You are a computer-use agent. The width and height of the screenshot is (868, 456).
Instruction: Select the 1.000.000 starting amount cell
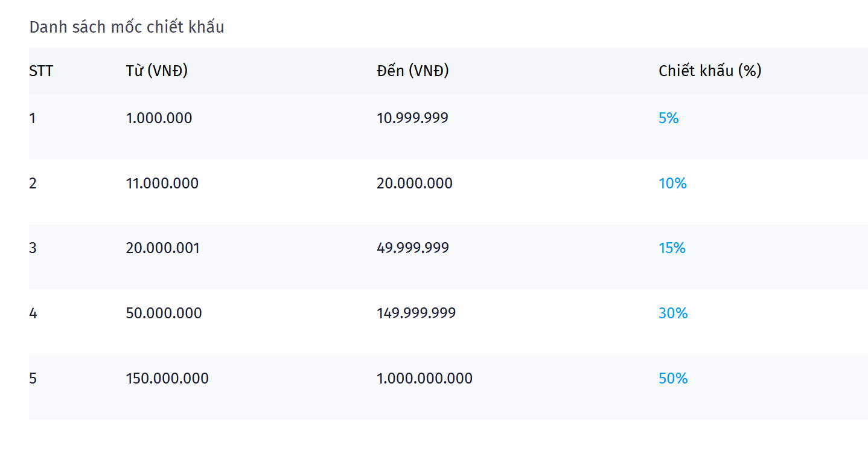click(159, 118)
